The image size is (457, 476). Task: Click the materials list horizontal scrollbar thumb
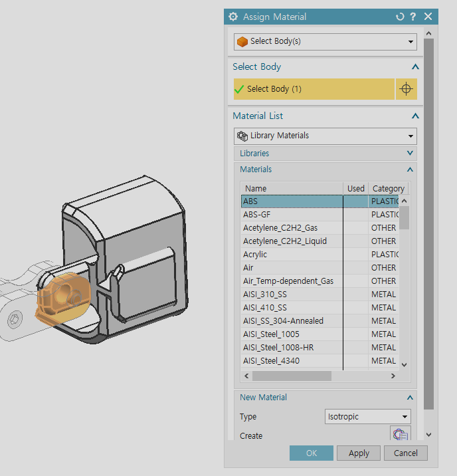(x=292, y=376)
